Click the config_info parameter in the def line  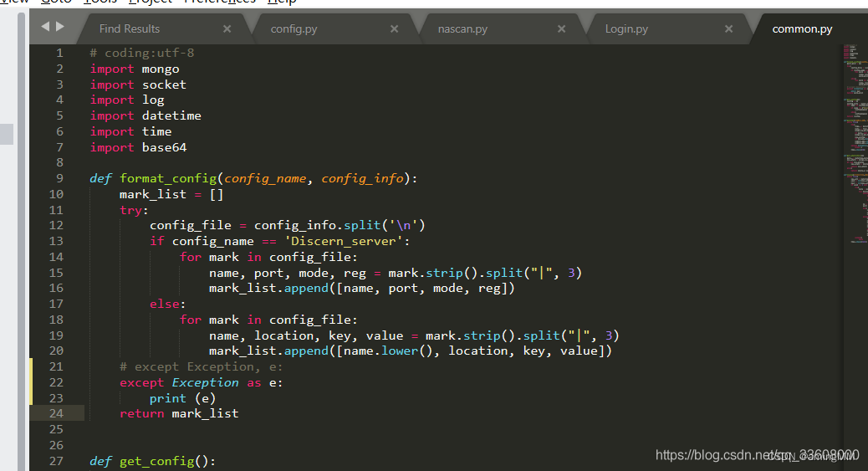pyautogui.click(x=363, y=178)
